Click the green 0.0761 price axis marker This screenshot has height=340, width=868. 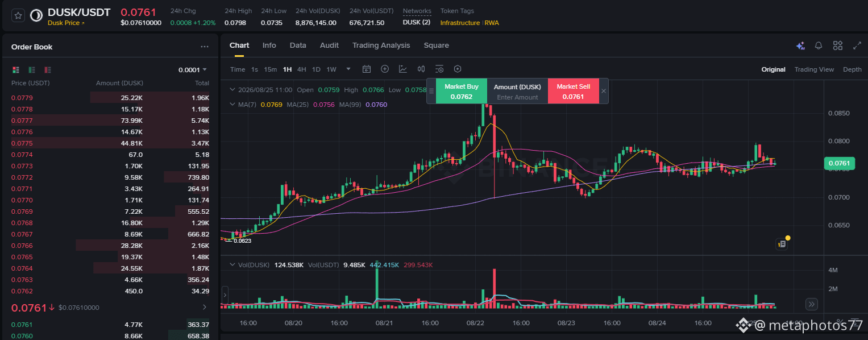[838, 164]
